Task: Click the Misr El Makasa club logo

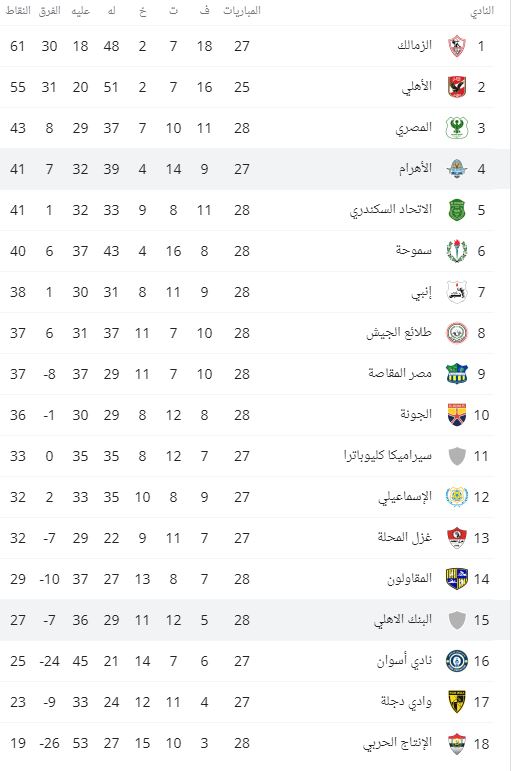Action: pos(457,374)
